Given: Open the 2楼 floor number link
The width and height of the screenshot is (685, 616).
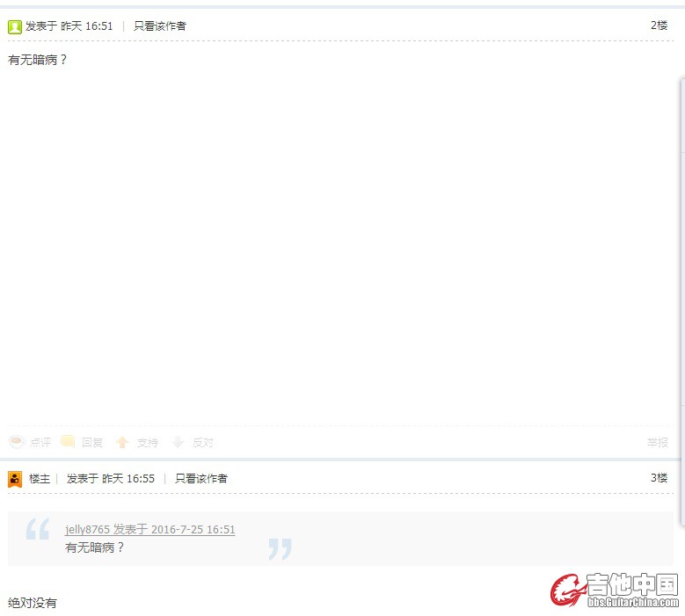Looking at the screenshot, I should tap(659, 25).
